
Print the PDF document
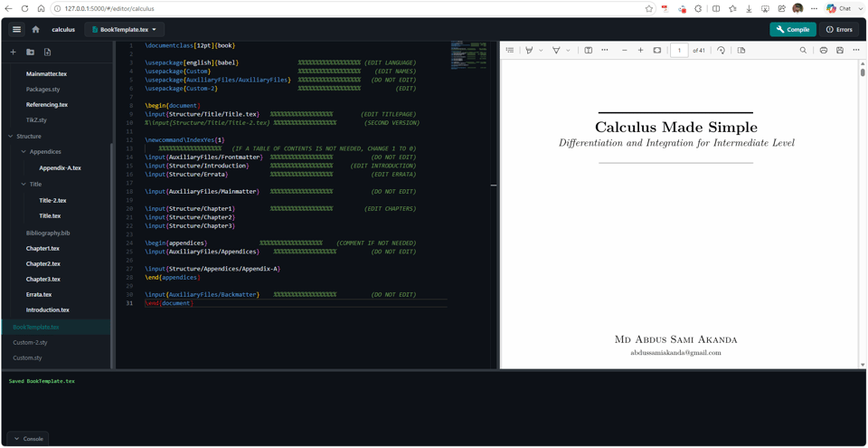pyautogui.click(x=823, y=50)
